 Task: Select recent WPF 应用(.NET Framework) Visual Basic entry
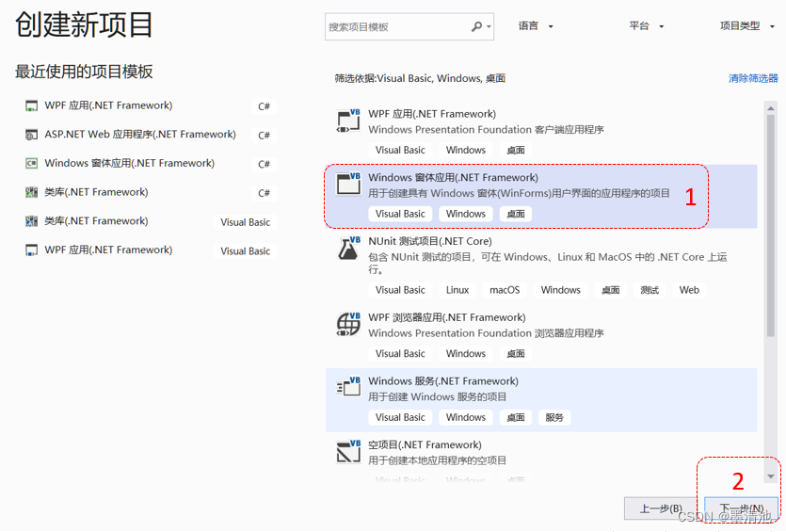(151, 250)
